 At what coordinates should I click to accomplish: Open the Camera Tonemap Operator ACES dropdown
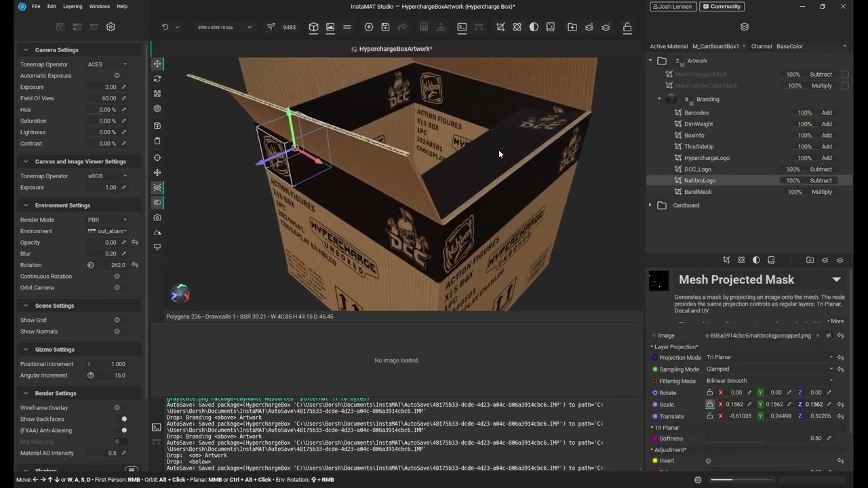[x=107, y=64]
